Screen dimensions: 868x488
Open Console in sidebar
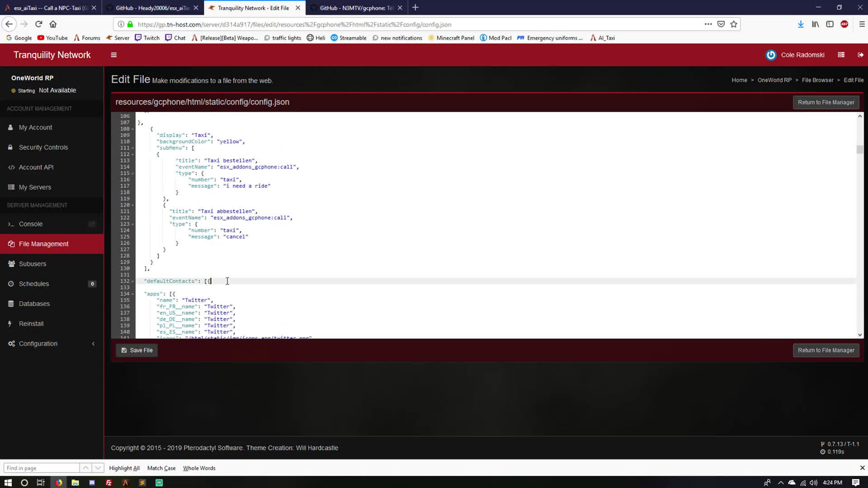(x=31, y=224)
